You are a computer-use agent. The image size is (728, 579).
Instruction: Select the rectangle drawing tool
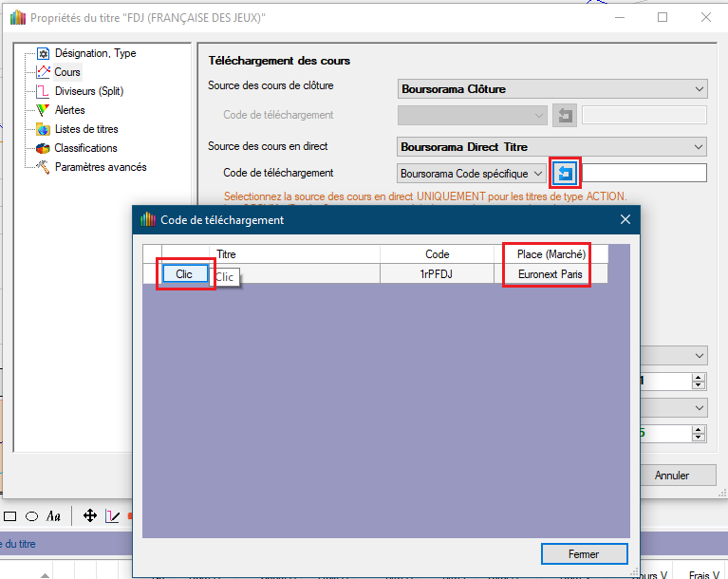coord(10,516)
